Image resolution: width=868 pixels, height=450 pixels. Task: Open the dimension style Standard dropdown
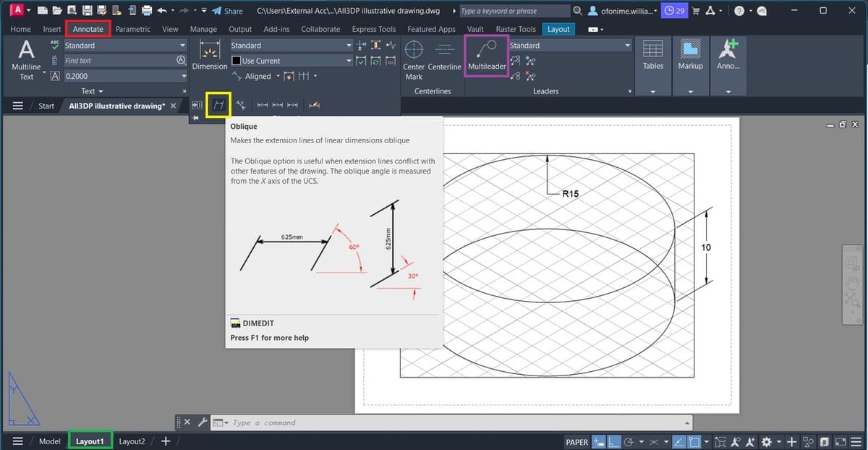pos(291,45)
